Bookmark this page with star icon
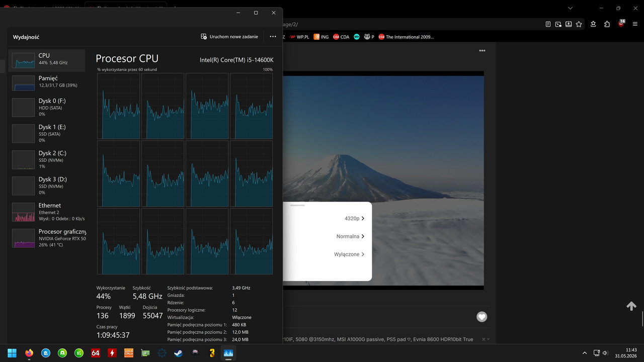Screen dimensions: 644x362 click(x=579, y=24)
